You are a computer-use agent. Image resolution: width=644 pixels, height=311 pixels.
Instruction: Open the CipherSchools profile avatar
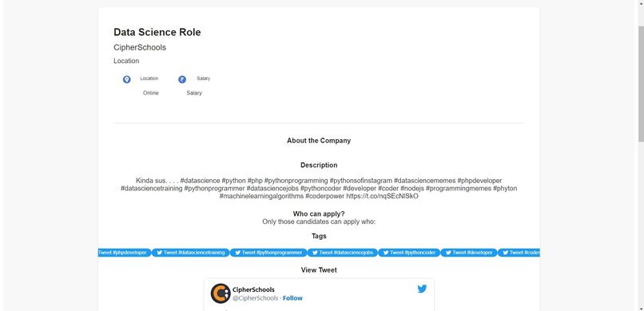click(221, 293)
